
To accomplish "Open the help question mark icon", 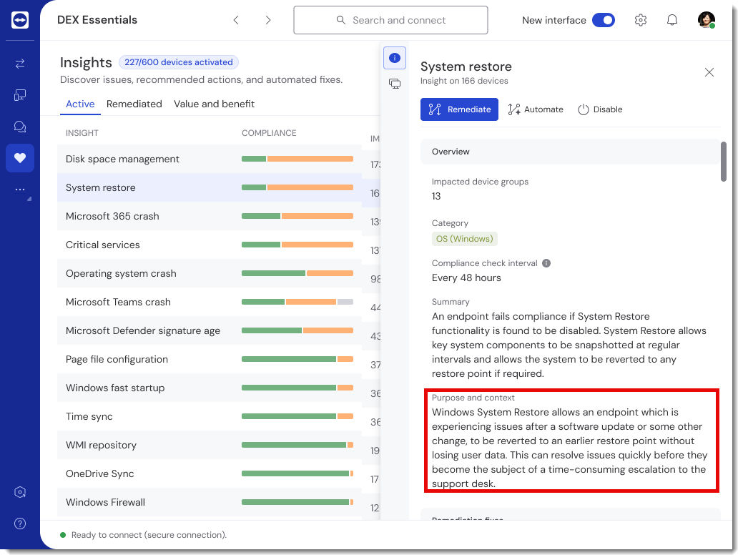I will click(20, 524).
